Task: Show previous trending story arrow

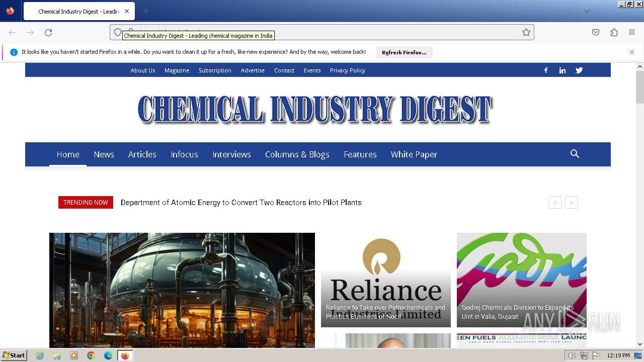Action: tap(555, 203)
